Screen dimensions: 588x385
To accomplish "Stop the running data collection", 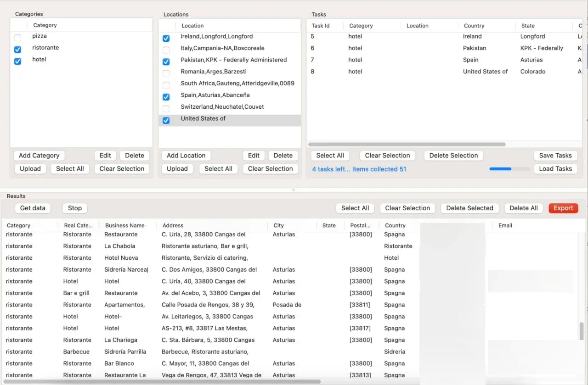I will pos(75,208).
